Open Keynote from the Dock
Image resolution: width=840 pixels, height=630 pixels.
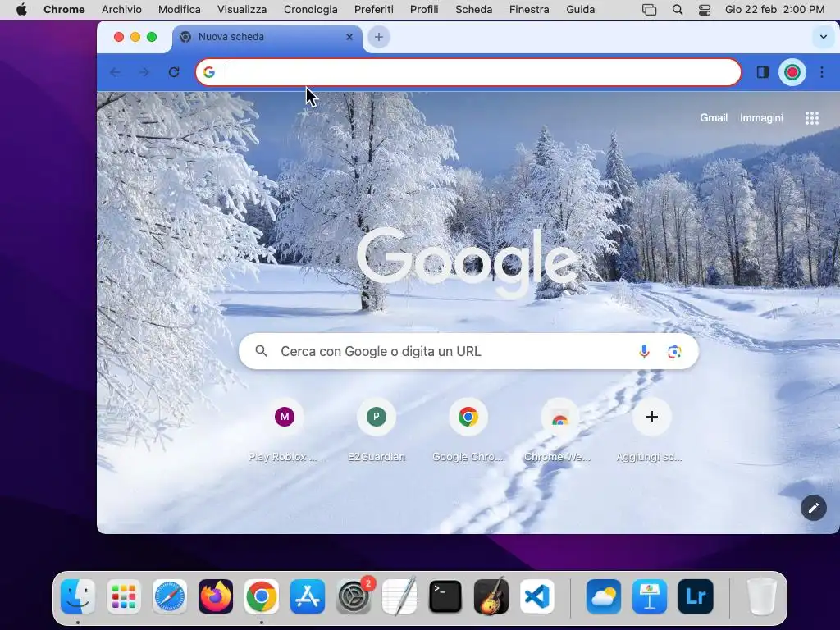point(650,596)
